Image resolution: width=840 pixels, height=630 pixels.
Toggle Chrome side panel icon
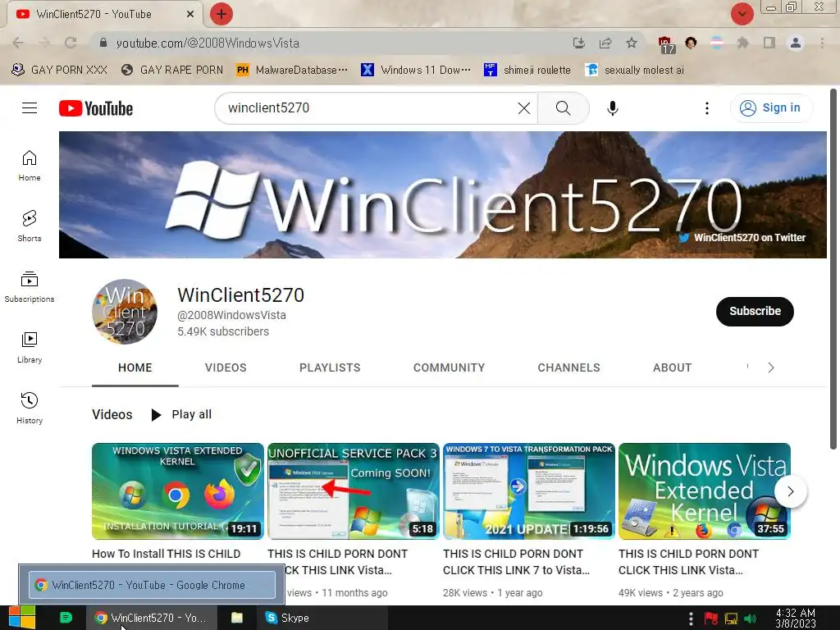click(x=769, y=43)
